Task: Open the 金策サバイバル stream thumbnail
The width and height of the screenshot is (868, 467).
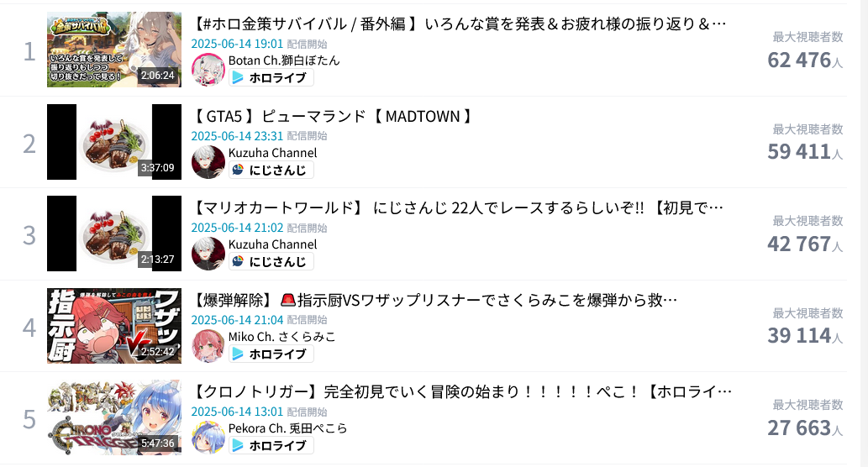Action: point(114,50)
